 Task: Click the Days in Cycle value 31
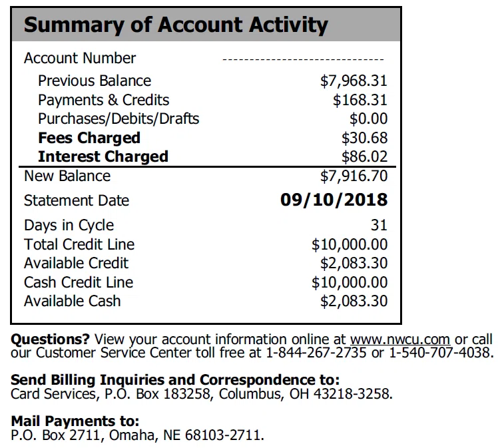pos(379,225)
